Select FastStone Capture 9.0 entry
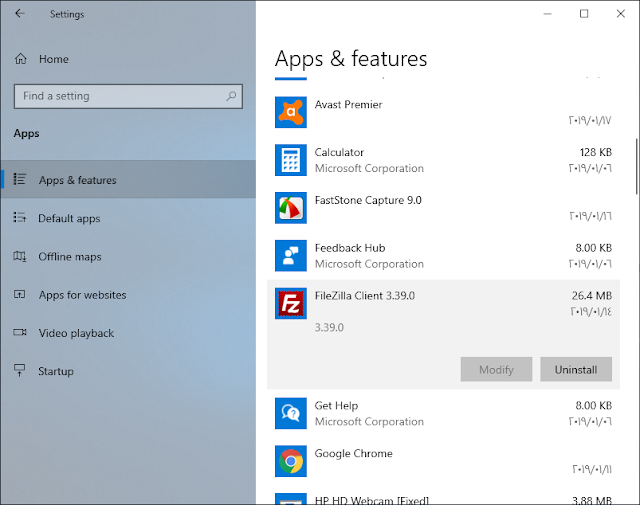The width and height of the screenshot is (640, 505). click(368, 200)
